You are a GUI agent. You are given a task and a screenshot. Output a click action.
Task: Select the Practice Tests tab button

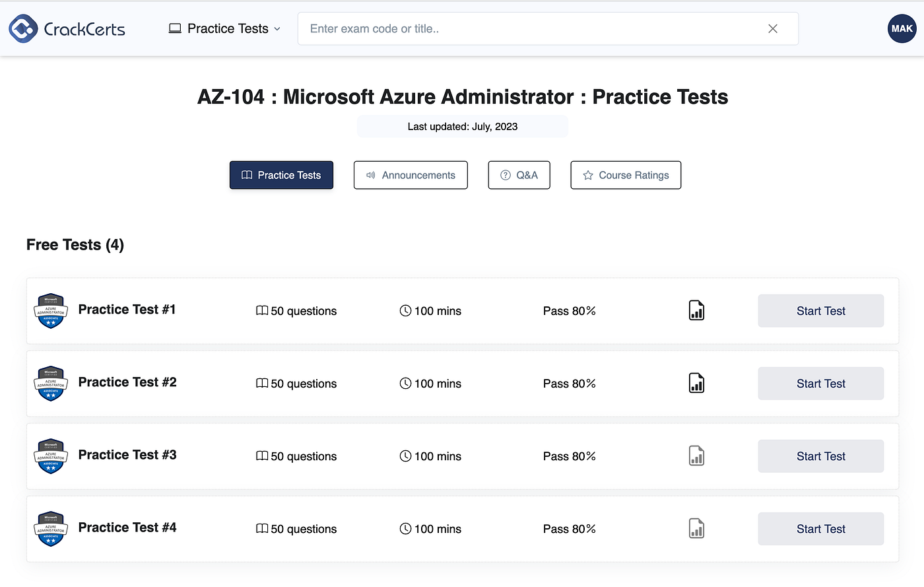(x=281, y=175)
